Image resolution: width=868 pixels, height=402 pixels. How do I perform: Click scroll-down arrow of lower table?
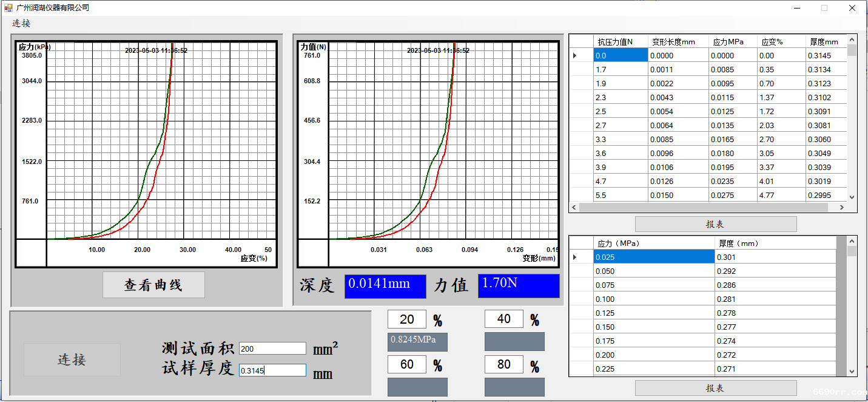pos(852,372)
